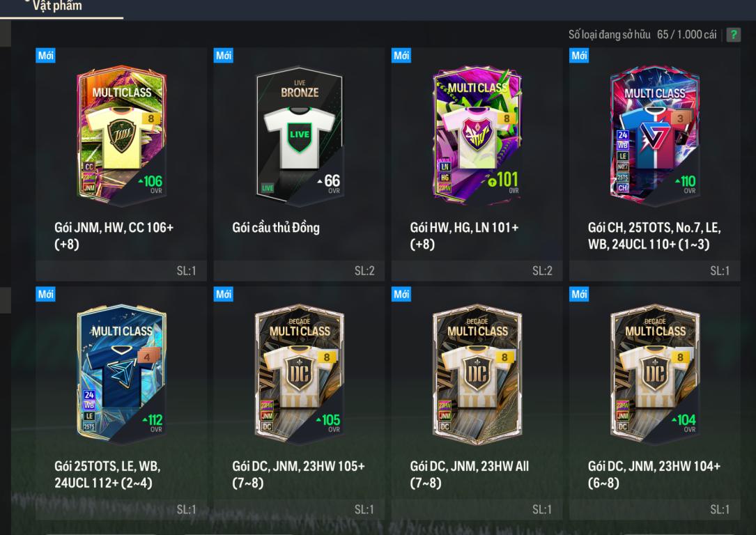Pick the Decade Multi Class 104 OVR card
This screenshot has height=535, width=756.
(x=655, y=373)
